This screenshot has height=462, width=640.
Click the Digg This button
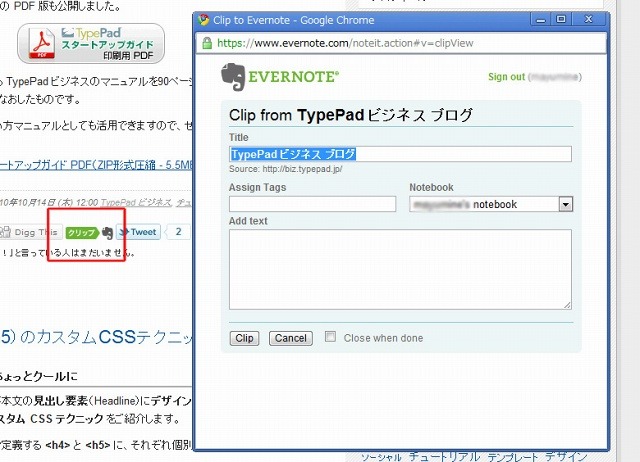click(x=31, y=232)
